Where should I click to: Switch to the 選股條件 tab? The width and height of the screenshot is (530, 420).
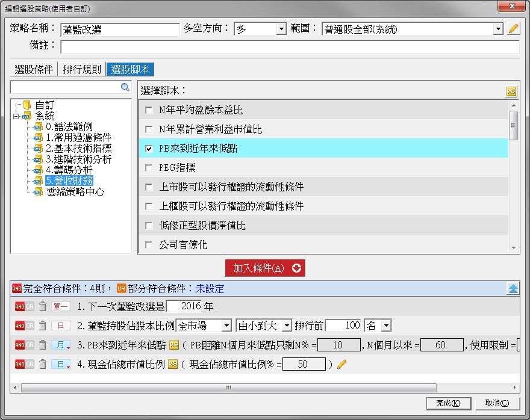pos(34,69)
